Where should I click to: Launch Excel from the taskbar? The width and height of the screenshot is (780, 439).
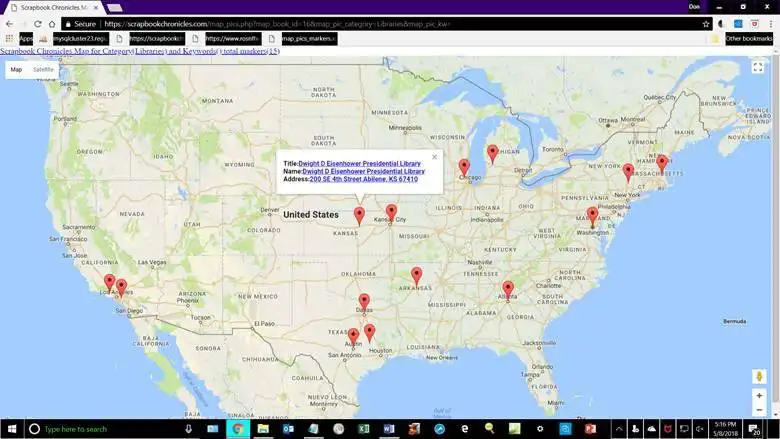tap(364, 429)
